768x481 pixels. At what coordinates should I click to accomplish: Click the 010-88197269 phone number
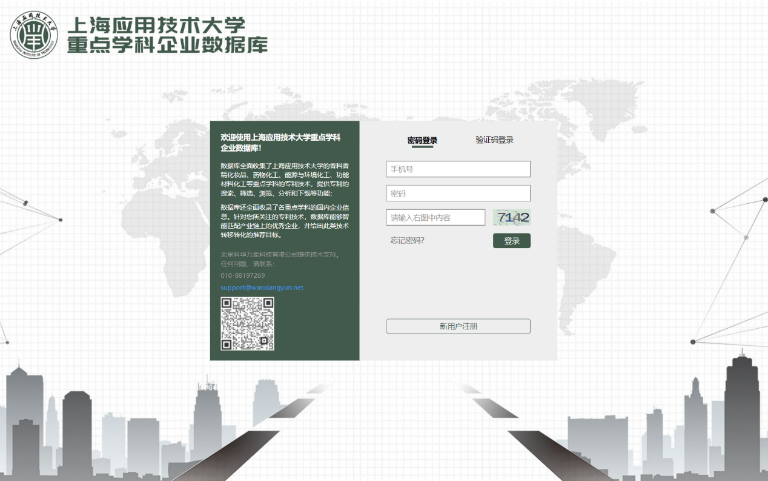click(243, 275)
